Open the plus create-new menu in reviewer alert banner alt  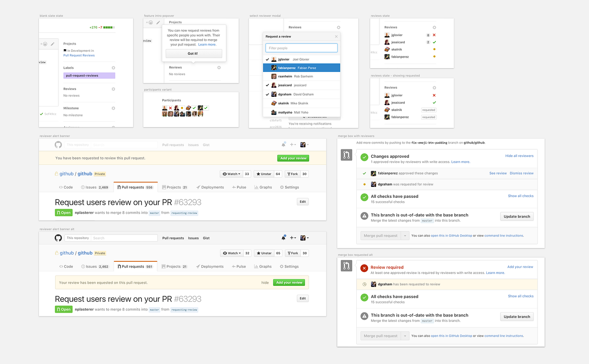(x=293, y=238)
